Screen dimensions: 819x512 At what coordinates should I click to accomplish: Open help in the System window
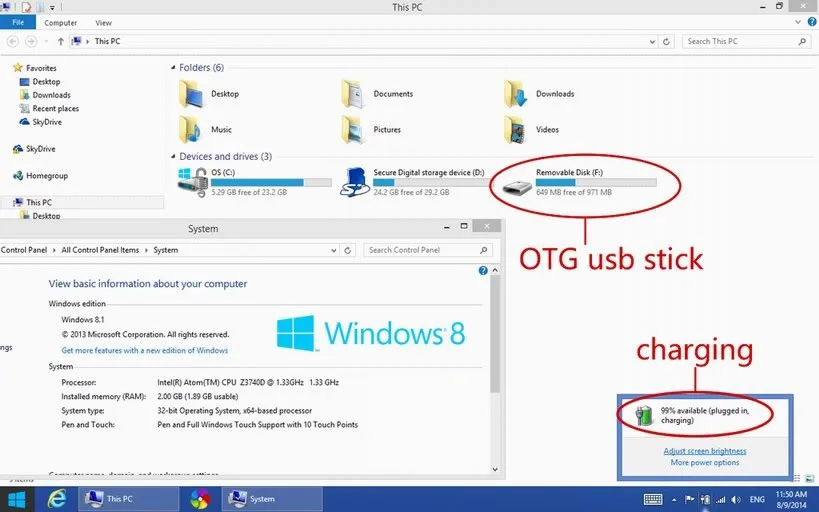click(x=483, y=270)
